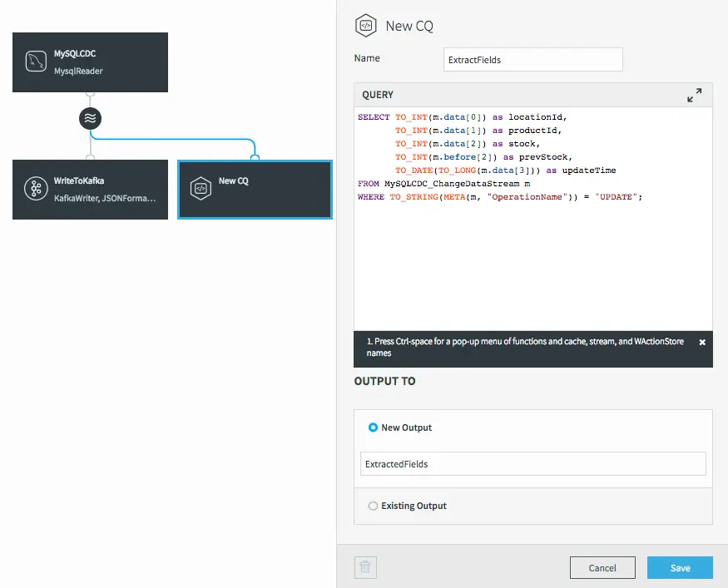This screenshot has width=728, height=588.
Task: Select the stream wave icon between nodes
Action: point(90,119)
